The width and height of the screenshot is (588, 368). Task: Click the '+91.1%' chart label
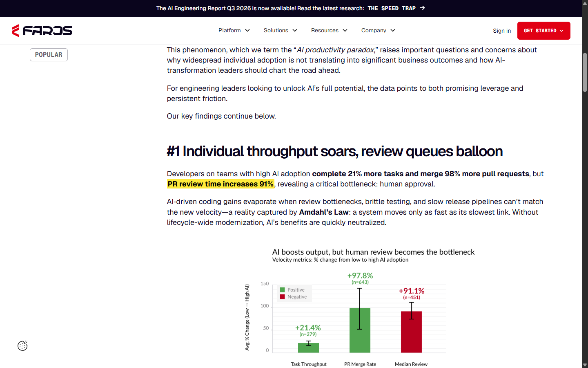coord(412,291)
